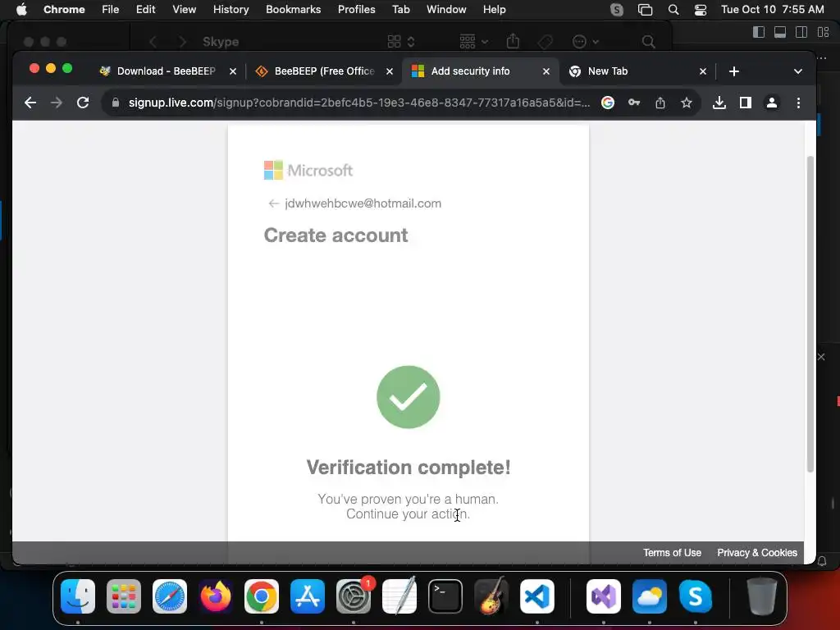Expand the tab search dropdown
Viewport: 840px width, 630px height.
pyautogui.click(x=797, y=71)
